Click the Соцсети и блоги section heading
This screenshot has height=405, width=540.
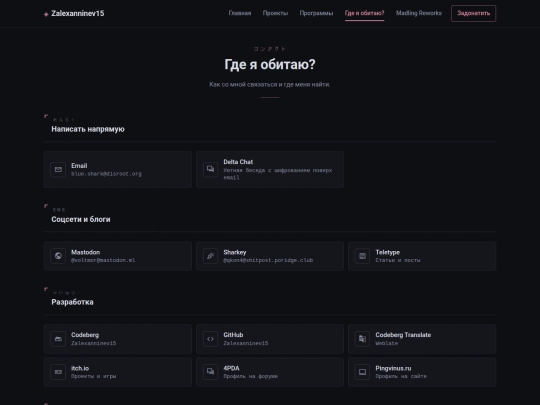(x=81, y=219)
